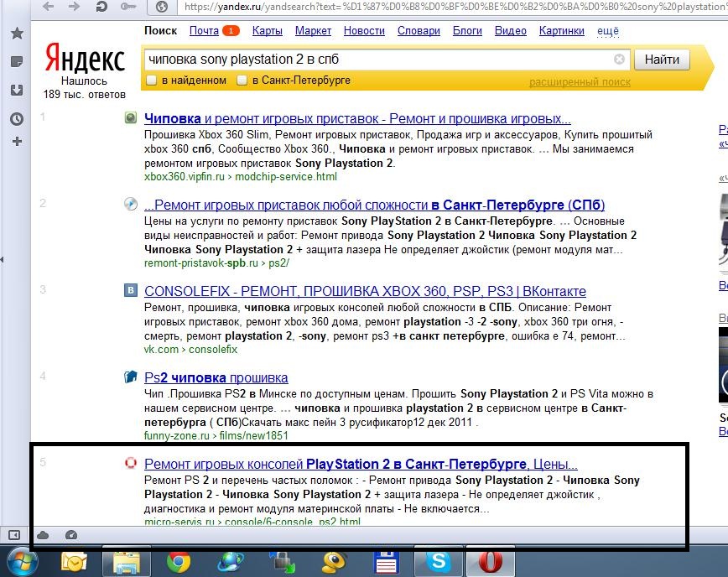Click favicon of remont-pristavok-spb.ru result

pos(131,204)
